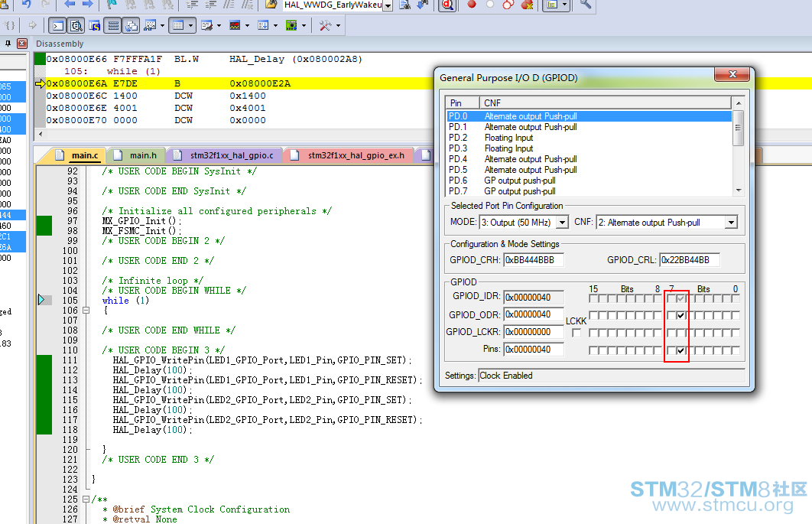
Task: Click the GPIOD_CRH value field
Action: (534, 259)
